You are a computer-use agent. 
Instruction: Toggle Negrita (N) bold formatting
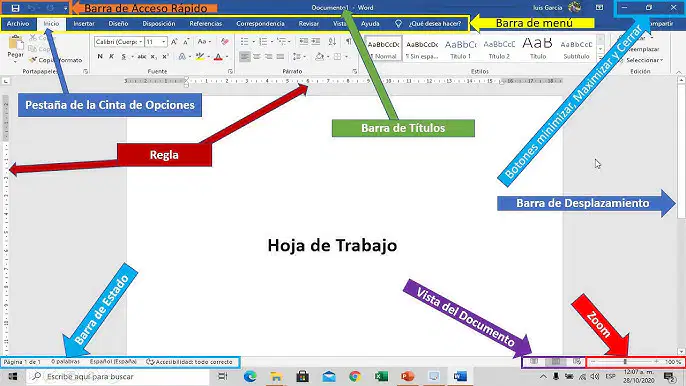tap(100, 56)
